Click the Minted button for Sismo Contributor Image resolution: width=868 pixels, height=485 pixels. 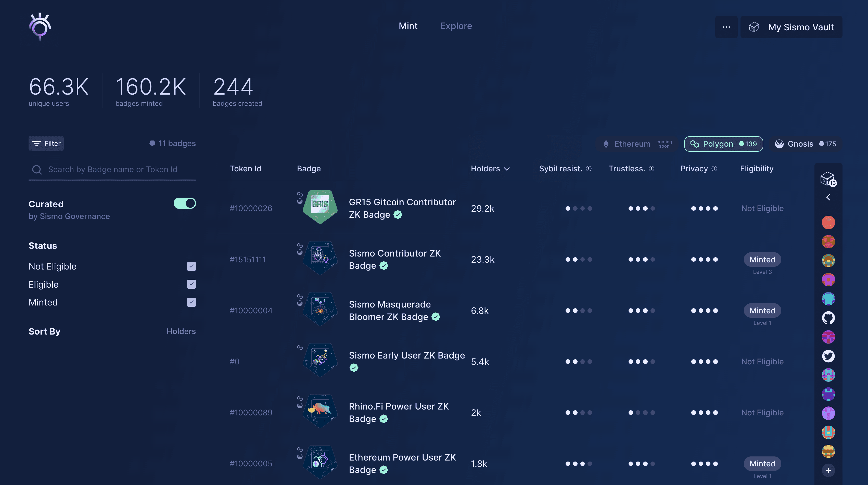pyautogui.click(x=762, y=260)
